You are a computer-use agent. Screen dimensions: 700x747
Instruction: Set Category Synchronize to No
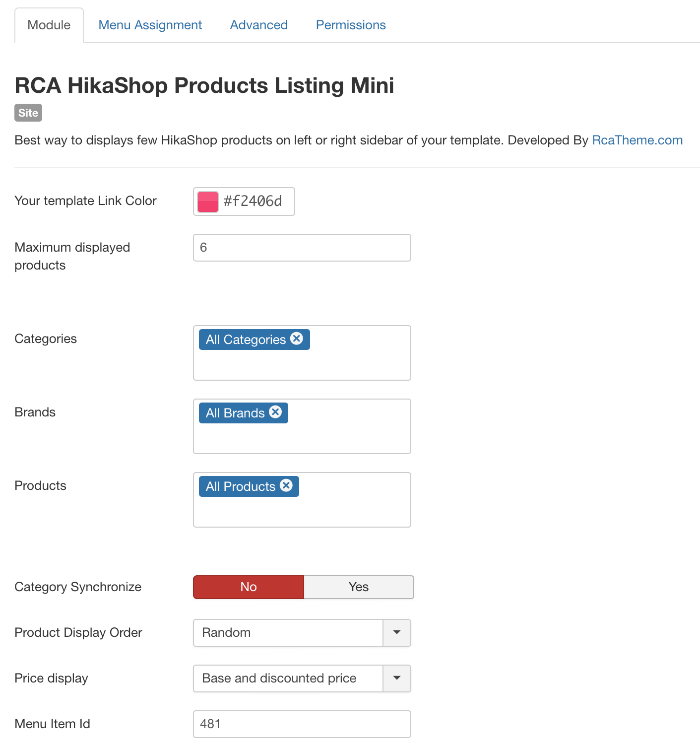(x=249, y=587)
